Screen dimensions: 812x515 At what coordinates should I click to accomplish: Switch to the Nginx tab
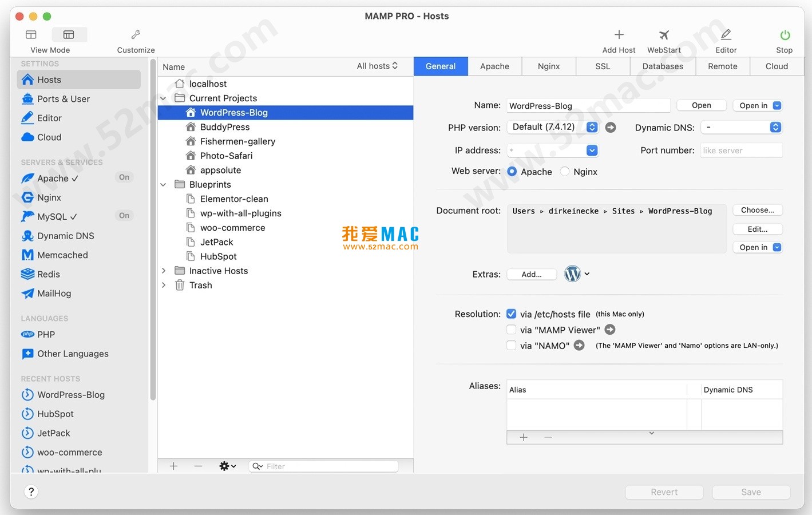549,66
